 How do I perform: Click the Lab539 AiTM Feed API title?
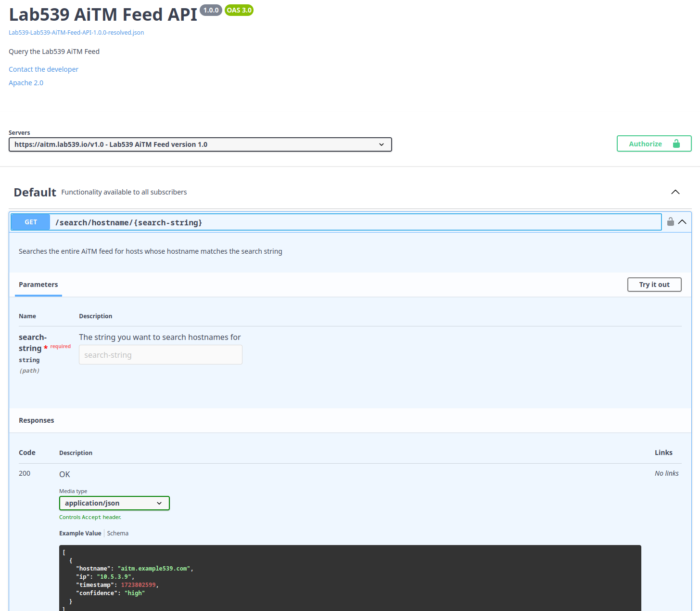pyautogui.click(x=103, y=14)
